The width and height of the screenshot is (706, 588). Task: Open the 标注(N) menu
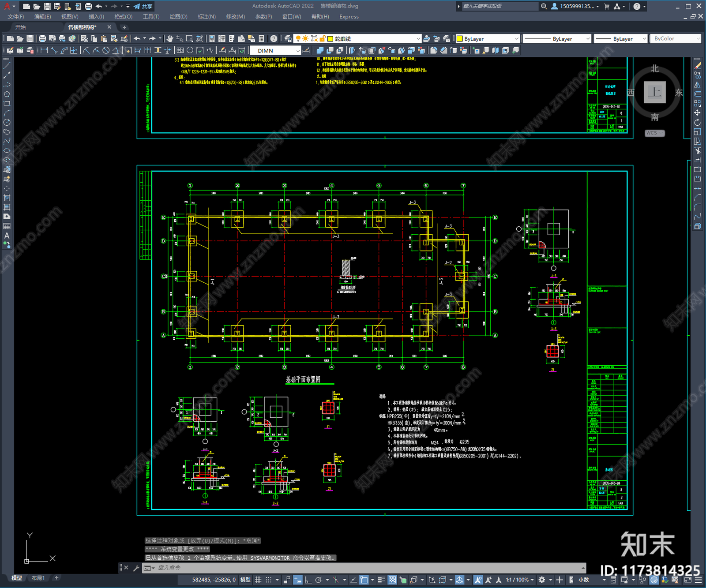point(207,17)
